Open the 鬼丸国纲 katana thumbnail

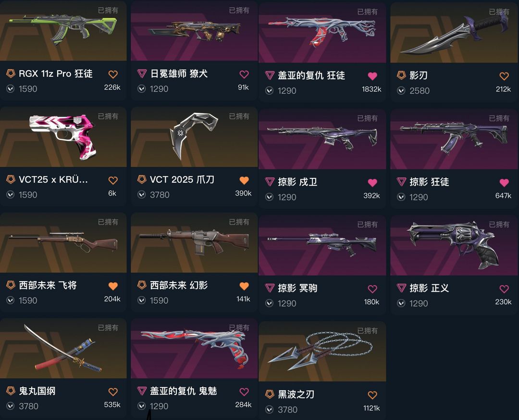[63, 348]
